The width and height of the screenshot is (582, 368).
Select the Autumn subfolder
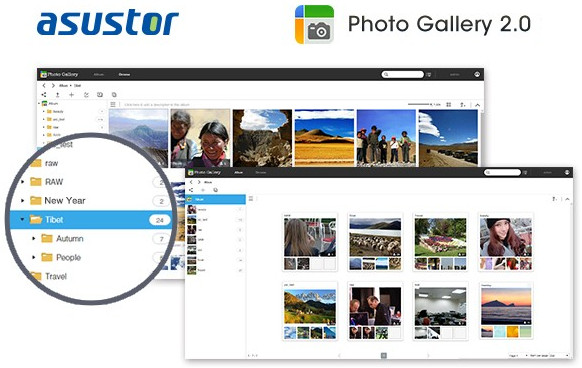coord(70,238)
